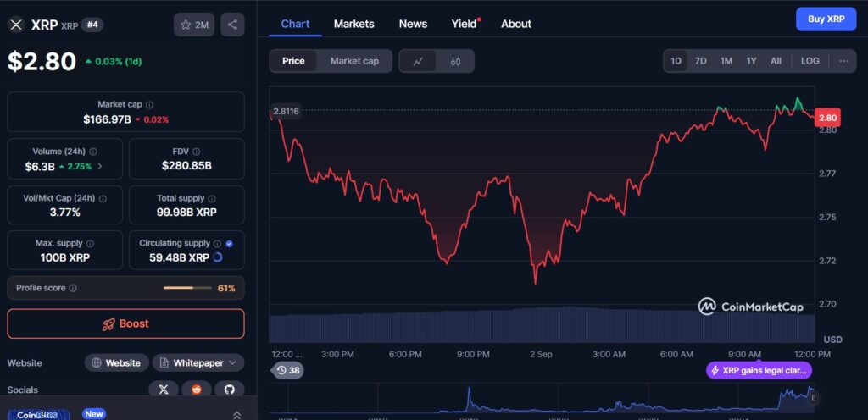
Task: Open the Website link button
Action: tap(117, 363)
